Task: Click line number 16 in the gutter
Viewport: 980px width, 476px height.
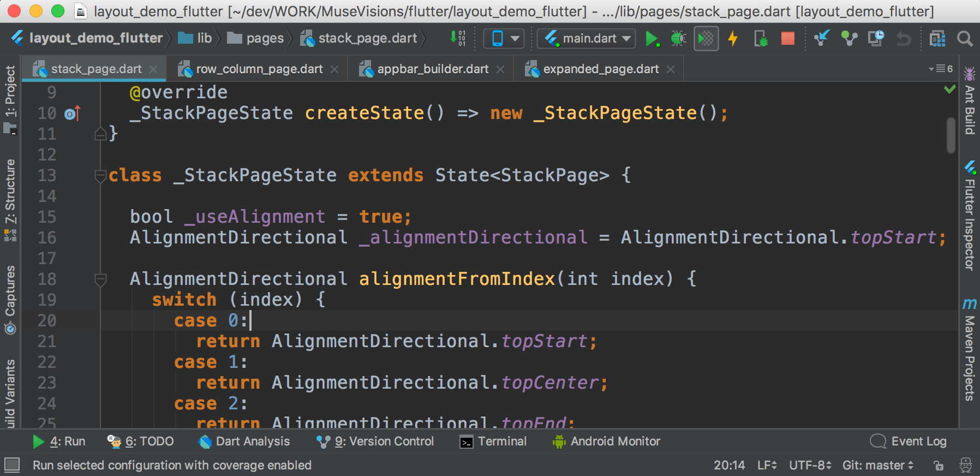Action: (47, 238)
